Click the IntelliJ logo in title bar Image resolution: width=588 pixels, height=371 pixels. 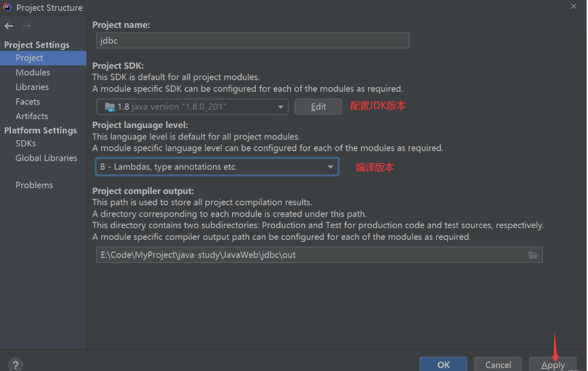pos(7,7)
